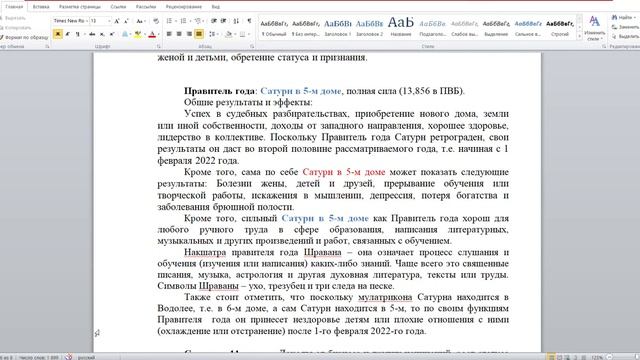Toggle show paragraph marks (¶)
Image resolution: width=640 pixels, height=360 pixels.
pos(249,21)
